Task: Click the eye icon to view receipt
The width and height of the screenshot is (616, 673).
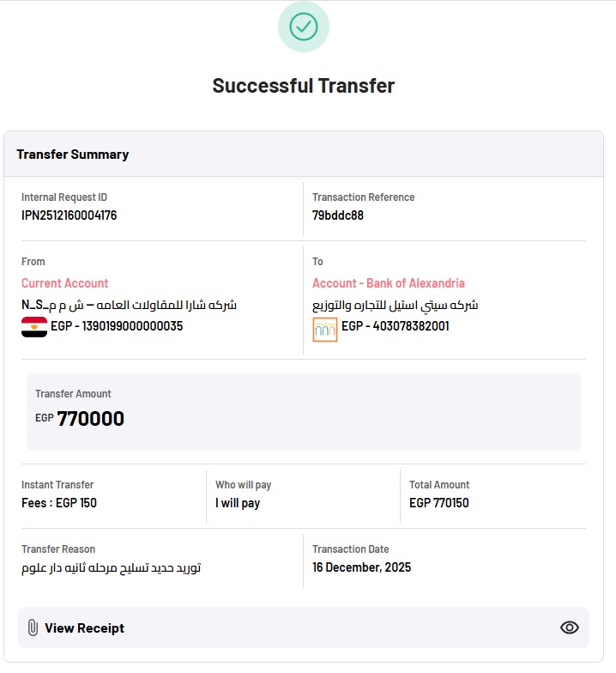Action: point(570,628)
